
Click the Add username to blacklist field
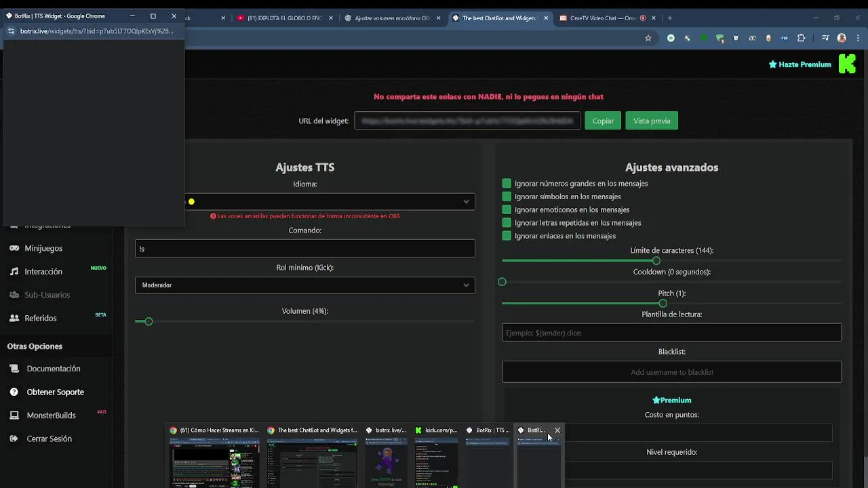pyautogui.click(x=671, y=372)
